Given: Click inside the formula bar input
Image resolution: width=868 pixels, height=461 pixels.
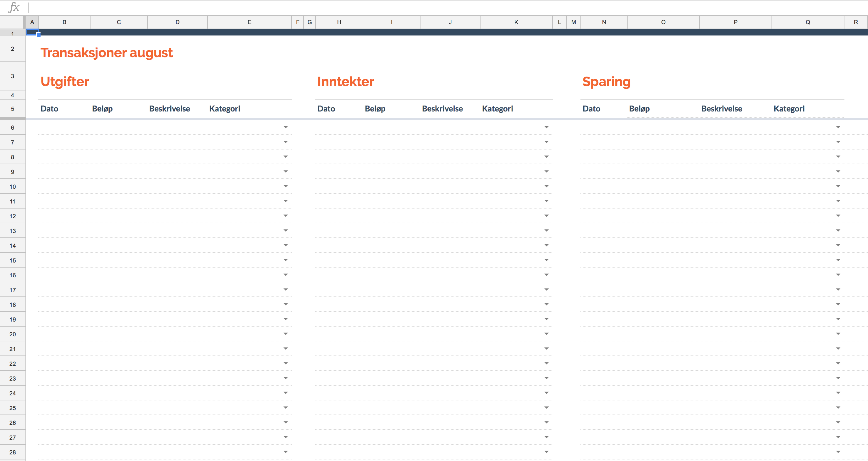Looking at the screenshot, I should pos(438,8).
